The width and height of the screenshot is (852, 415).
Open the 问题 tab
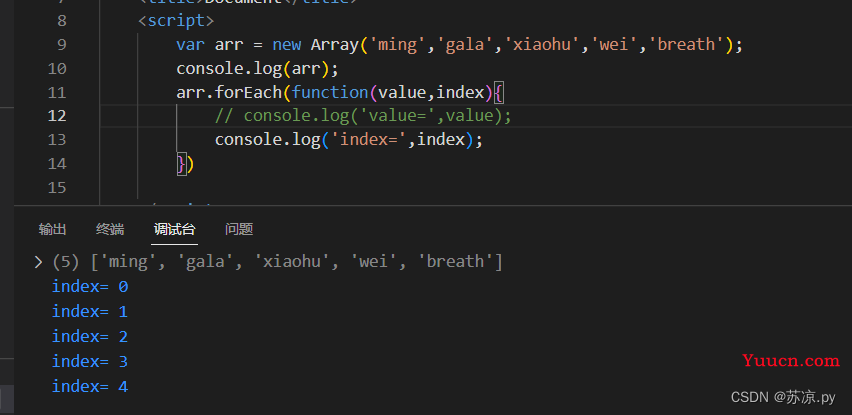239,229
